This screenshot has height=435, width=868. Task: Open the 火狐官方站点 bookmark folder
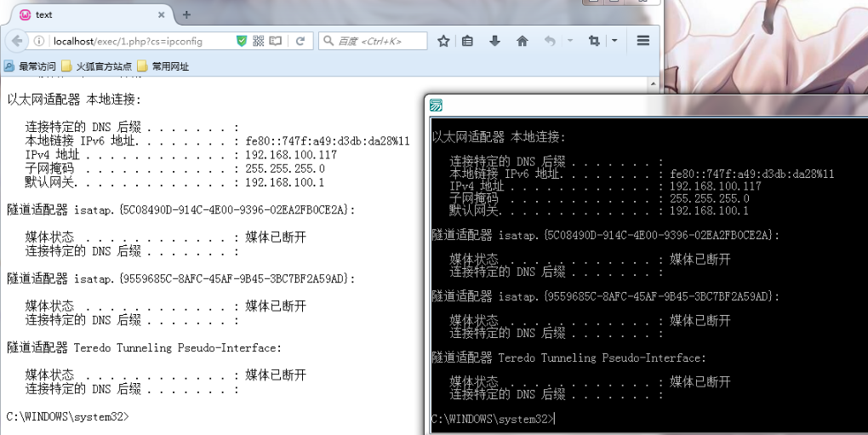[96, 66]
